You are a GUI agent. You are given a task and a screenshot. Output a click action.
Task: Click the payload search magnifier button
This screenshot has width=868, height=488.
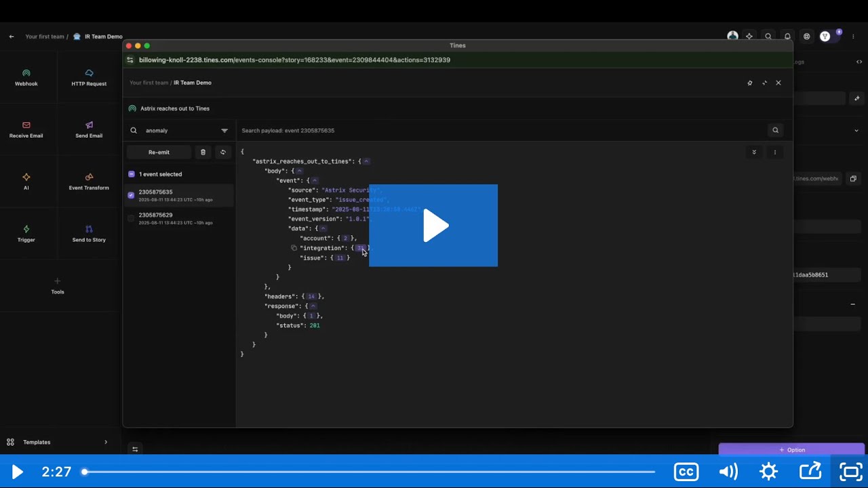[x=775, y=130]
